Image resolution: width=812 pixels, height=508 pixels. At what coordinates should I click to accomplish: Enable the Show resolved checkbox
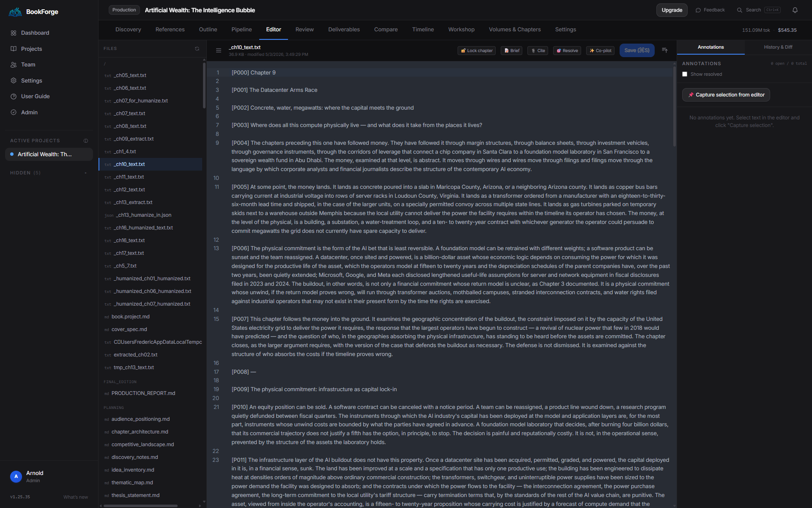coord(685,75)
